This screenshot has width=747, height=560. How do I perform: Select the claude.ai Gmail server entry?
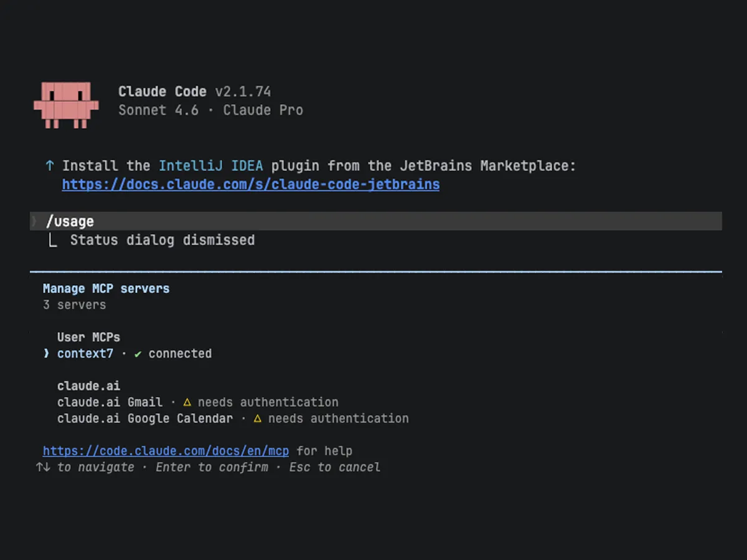pos(110,403)
